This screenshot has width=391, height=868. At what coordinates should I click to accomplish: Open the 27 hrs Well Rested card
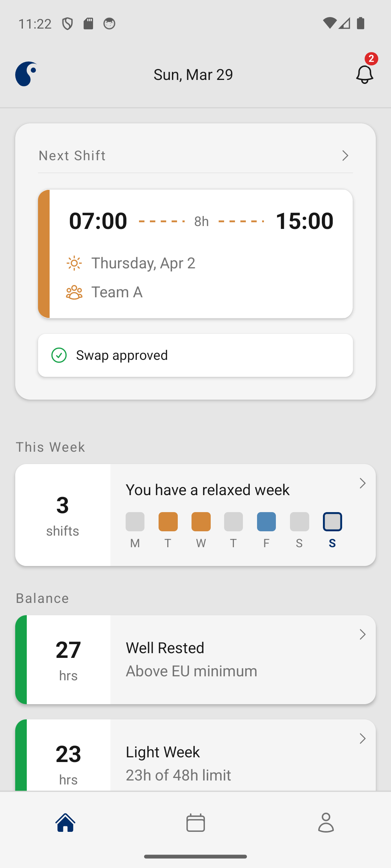(195, 660)
